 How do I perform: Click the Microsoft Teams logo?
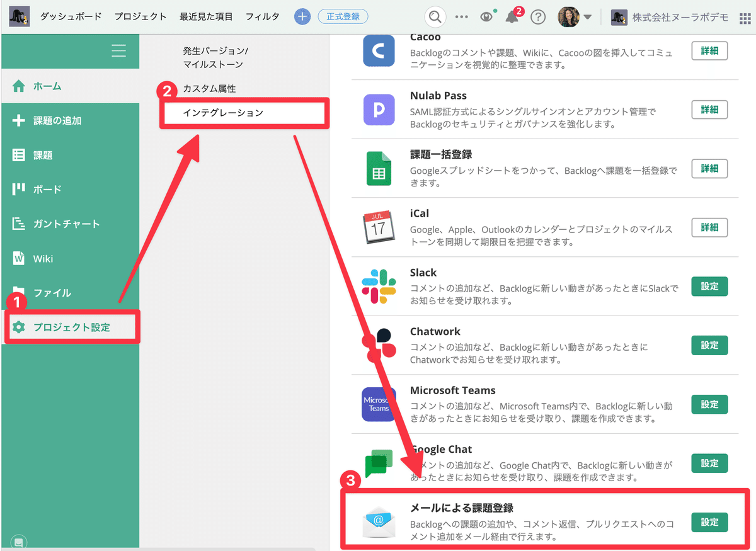pyautogui.click(x=378, y=404)
